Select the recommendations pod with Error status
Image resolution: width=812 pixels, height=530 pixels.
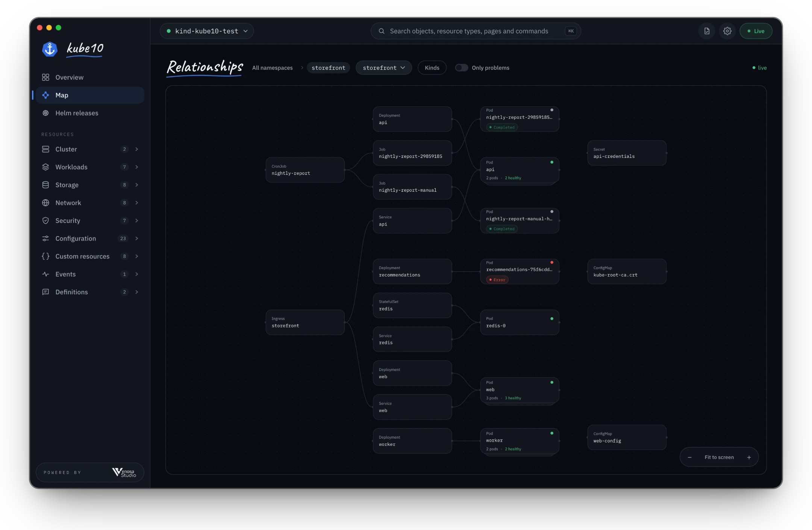pyautogui.click(x=520, y=271)
